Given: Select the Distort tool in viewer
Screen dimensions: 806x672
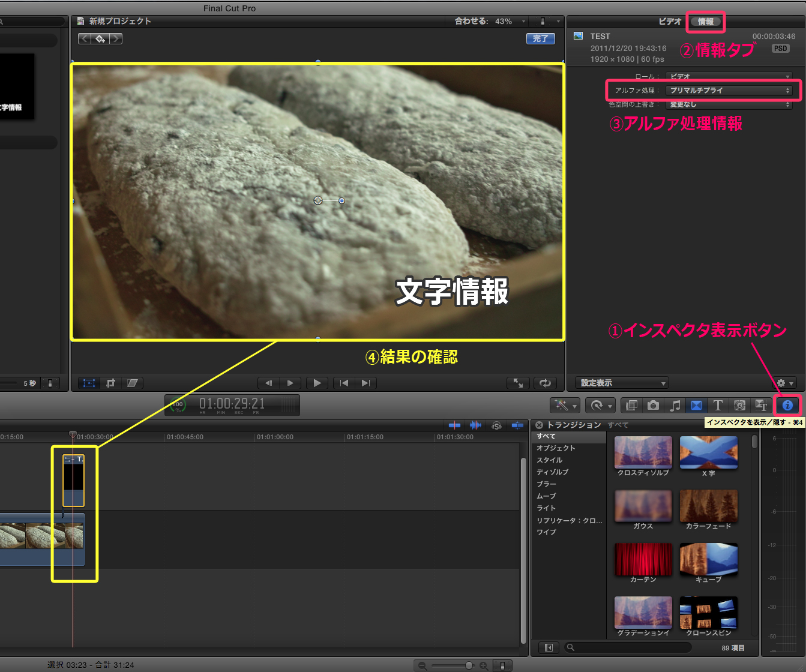Looking at the screenshot, I should (132, 383).
